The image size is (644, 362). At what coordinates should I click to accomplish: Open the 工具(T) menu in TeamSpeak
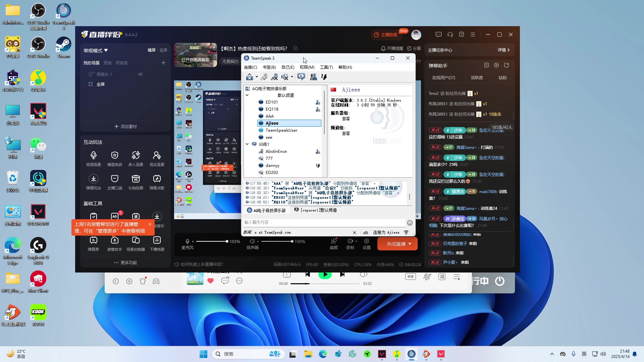click(326, 67)
